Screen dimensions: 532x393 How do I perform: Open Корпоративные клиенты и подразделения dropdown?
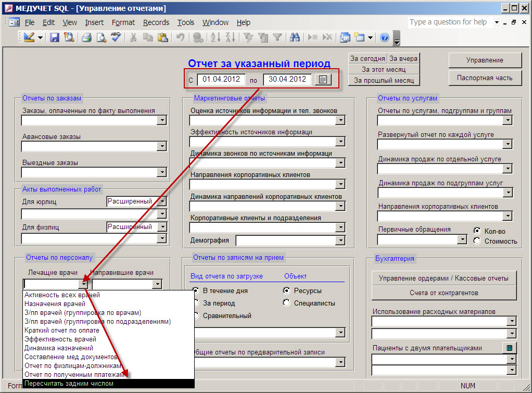(x=340, y=227)
